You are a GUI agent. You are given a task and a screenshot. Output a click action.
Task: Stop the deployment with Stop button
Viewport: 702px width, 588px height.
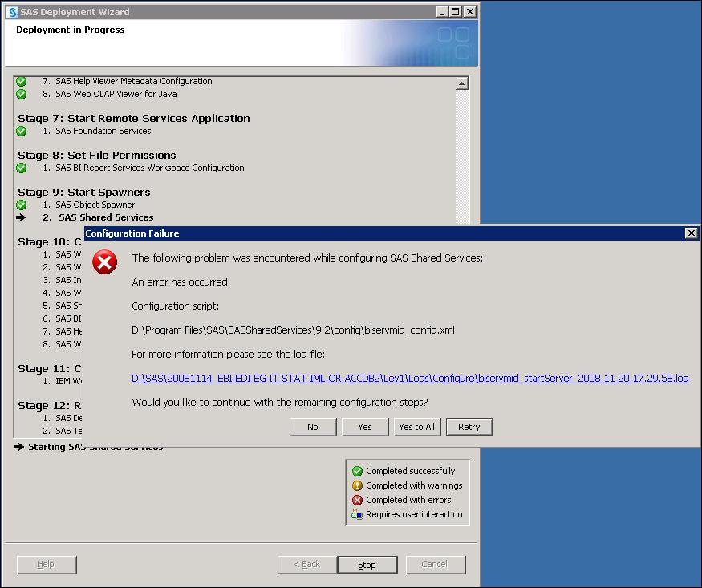[367, 565]
